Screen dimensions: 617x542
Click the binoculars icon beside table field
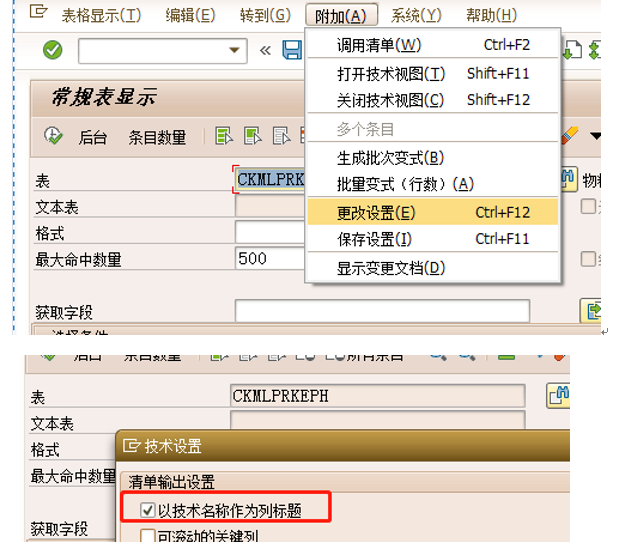pyautogui.click(x=567, y=179)
